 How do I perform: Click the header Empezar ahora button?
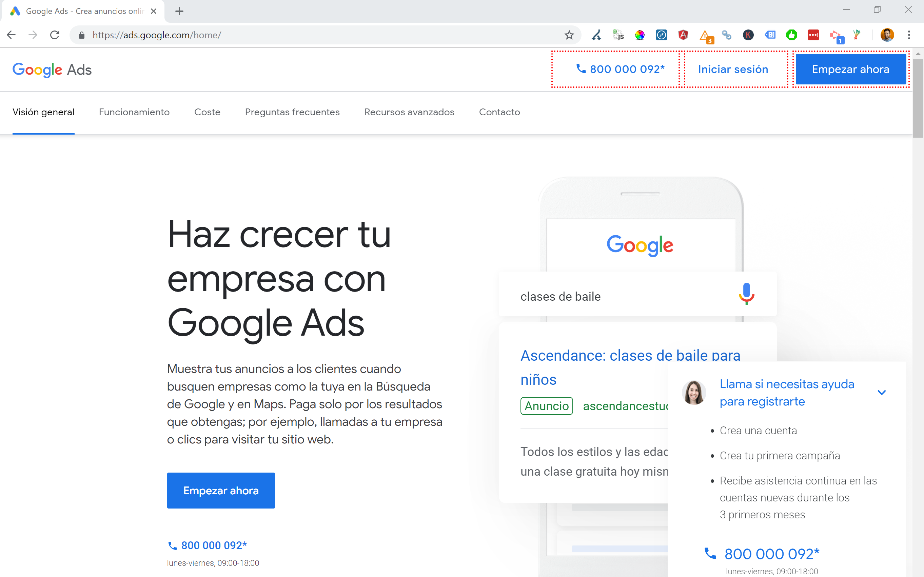coord(851,69)
